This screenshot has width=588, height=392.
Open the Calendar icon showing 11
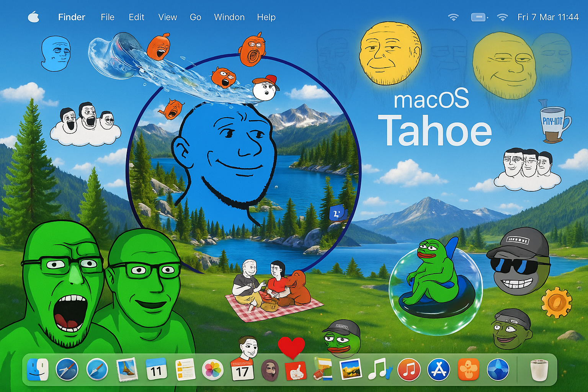pos(156,370)
